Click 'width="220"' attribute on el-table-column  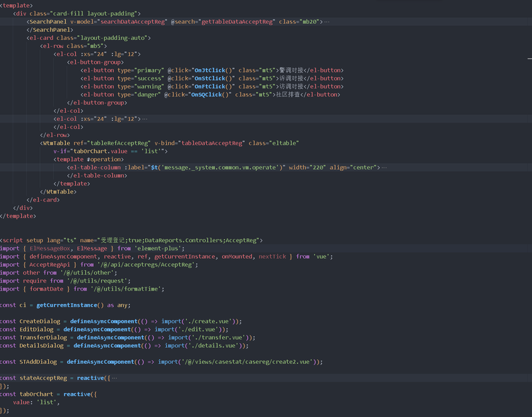point(307,168)
